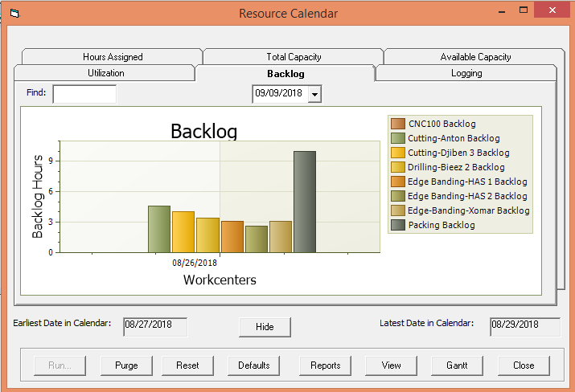Click the Reset button
575x392 pixels.
[187, 365]
